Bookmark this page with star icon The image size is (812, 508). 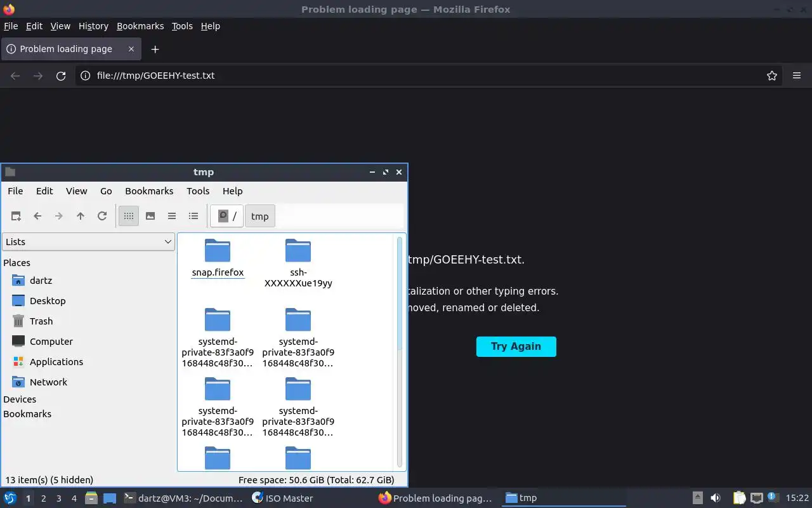pos(772,76)
